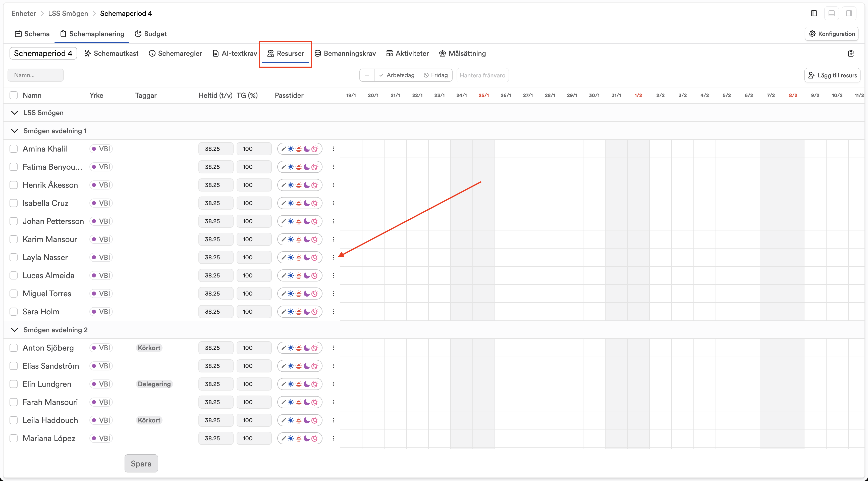The width and height of the screenshot is (868, 481).
Task: Check the box for Amina Khalil
Action: tap(14, 149)
